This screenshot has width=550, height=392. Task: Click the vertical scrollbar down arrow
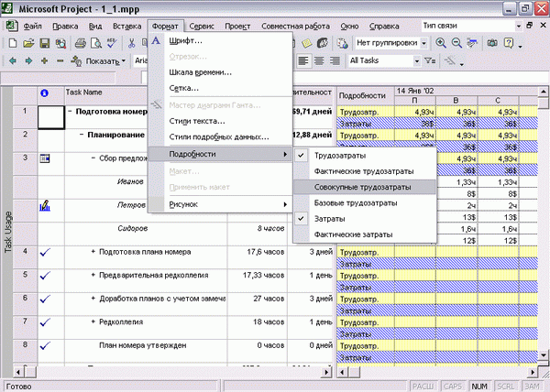point(544,355)
